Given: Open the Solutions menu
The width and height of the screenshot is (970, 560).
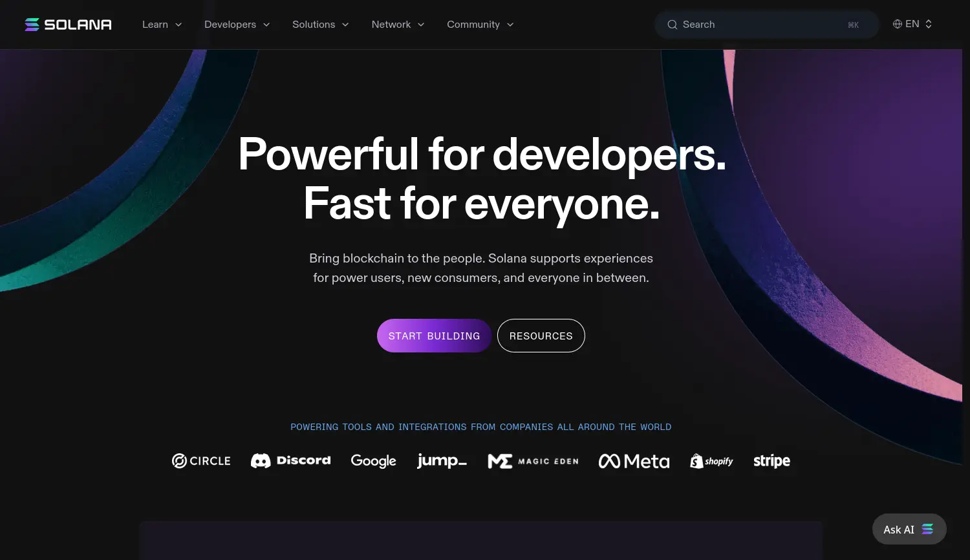Looking at the screenshot, I should pos(321,25).
